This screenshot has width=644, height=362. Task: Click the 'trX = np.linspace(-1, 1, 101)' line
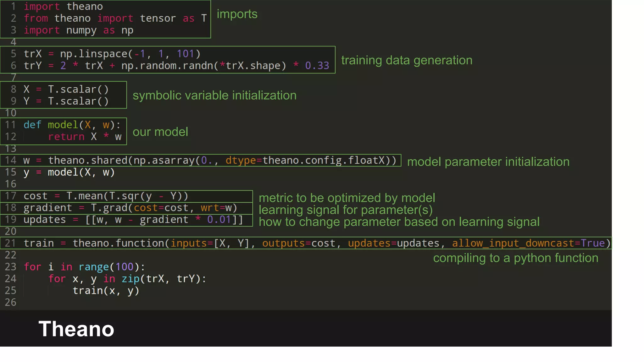112,54
